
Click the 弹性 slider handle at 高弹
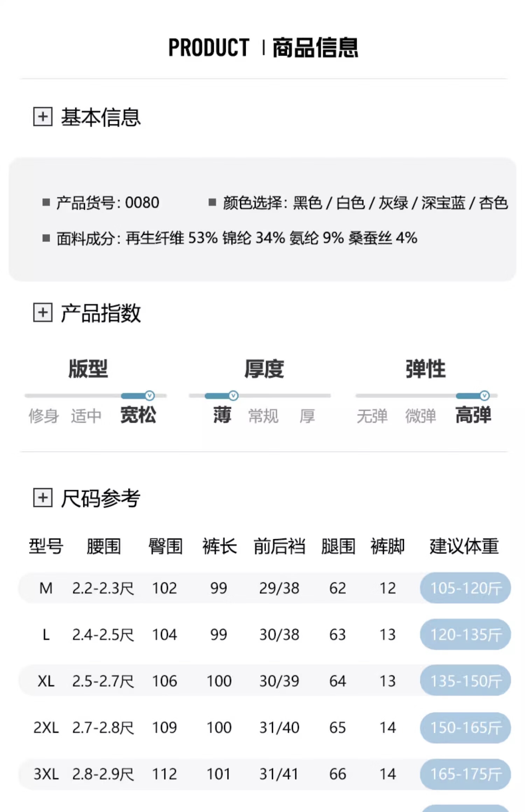coord(484,396)
